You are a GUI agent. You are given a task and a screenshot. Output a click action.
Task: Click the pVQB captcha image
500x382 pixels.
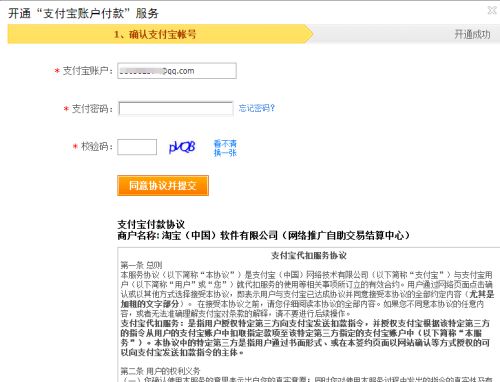(x=182, y=147)
